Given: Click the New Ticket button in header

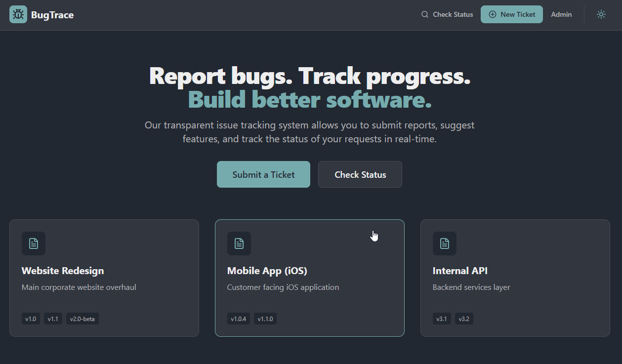Looking at the screenshot, I should [512, 14].
